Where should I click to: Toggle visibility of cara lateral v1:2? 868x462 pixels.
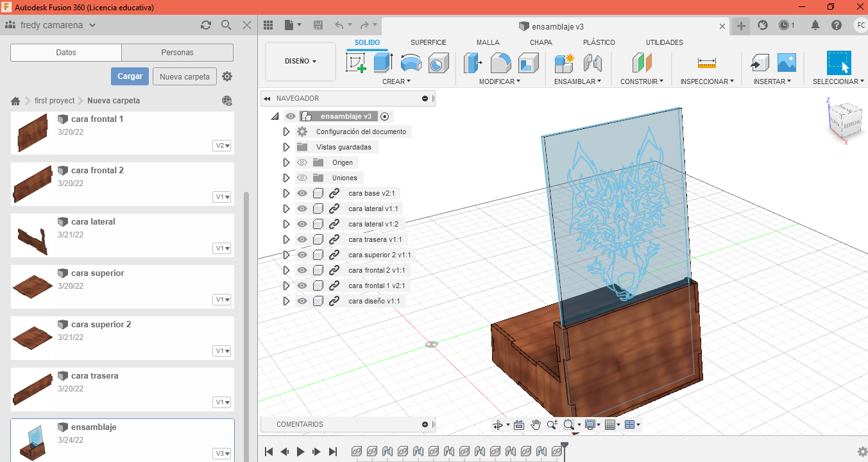(302, 224)
